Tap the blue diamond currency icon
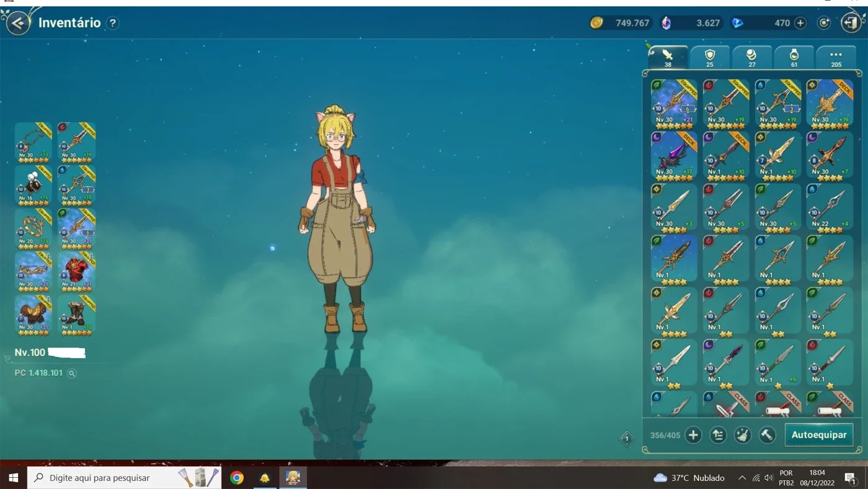868x489 pixels. (x=737, y=23)
